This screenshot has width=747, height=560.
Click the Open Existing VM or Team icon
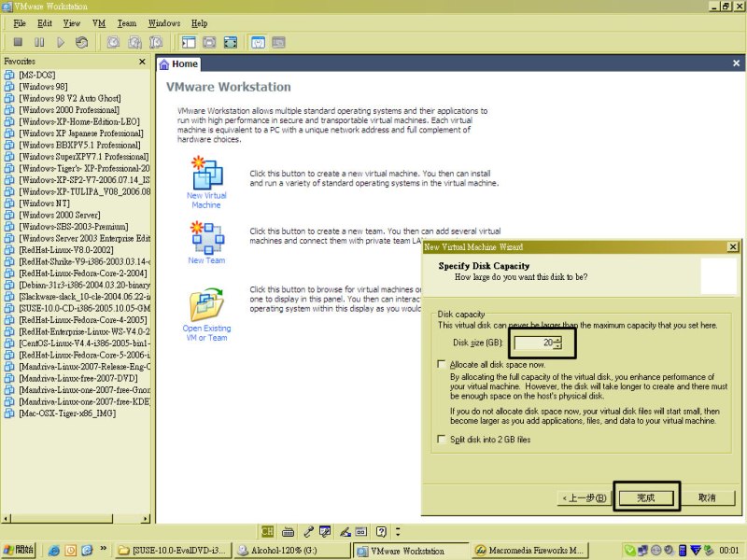point(206,304)
